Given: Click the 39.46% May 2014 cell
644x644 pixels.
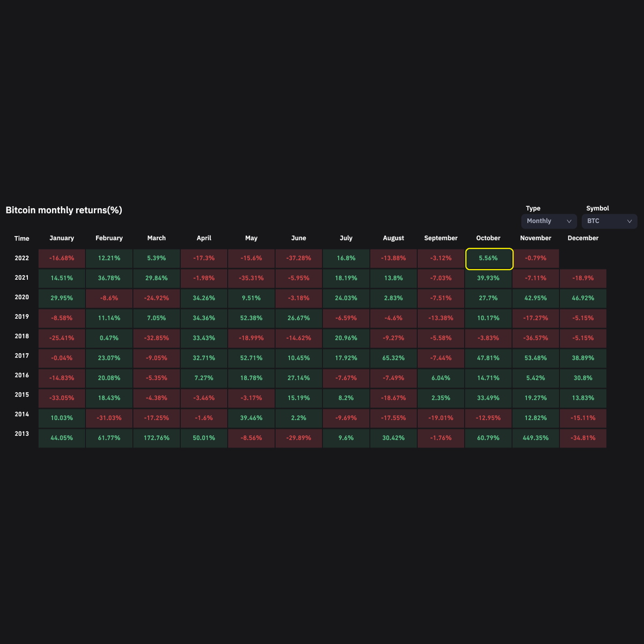Looking at the screenshot, I should pyautogui.click(x=251, y=418).
